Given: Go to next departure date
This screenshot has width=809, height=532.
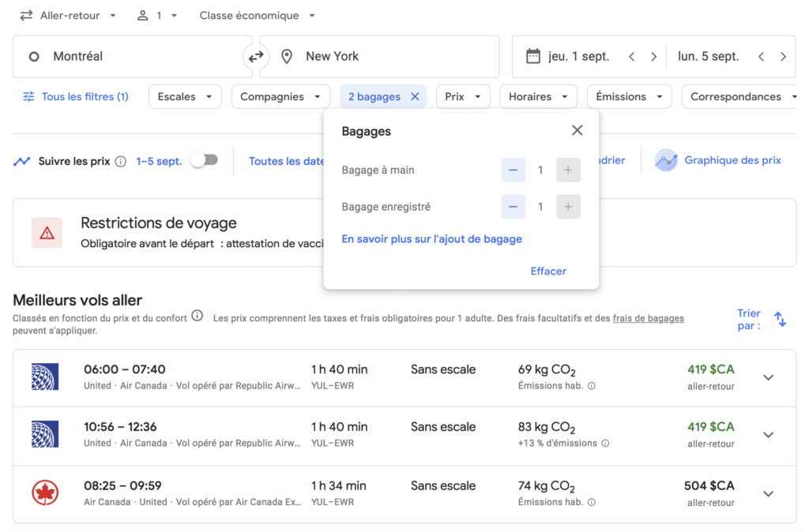Looking at the screenshot, I should click(653, 57).
